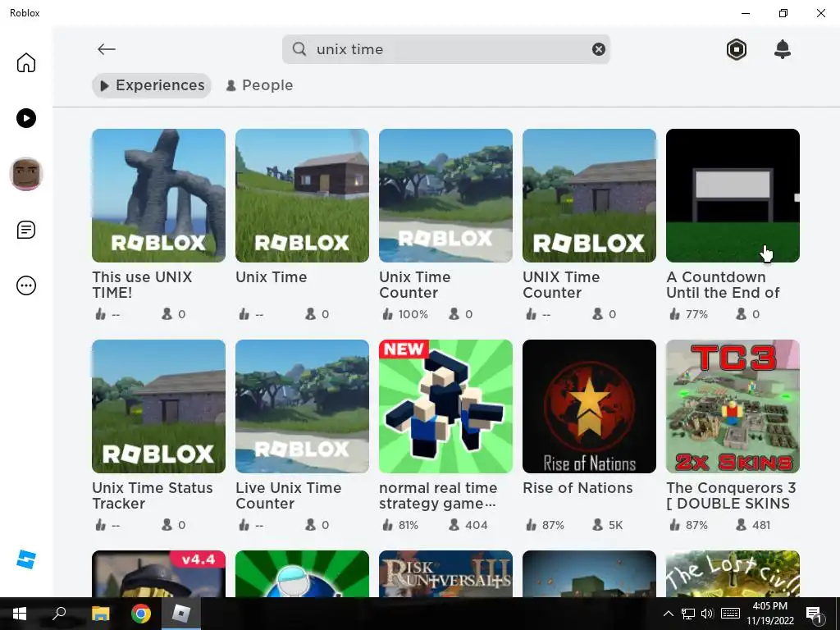Click The Conquerors 3 title text
The height and width of the screenshot is (630, 840).
[731, 495]
